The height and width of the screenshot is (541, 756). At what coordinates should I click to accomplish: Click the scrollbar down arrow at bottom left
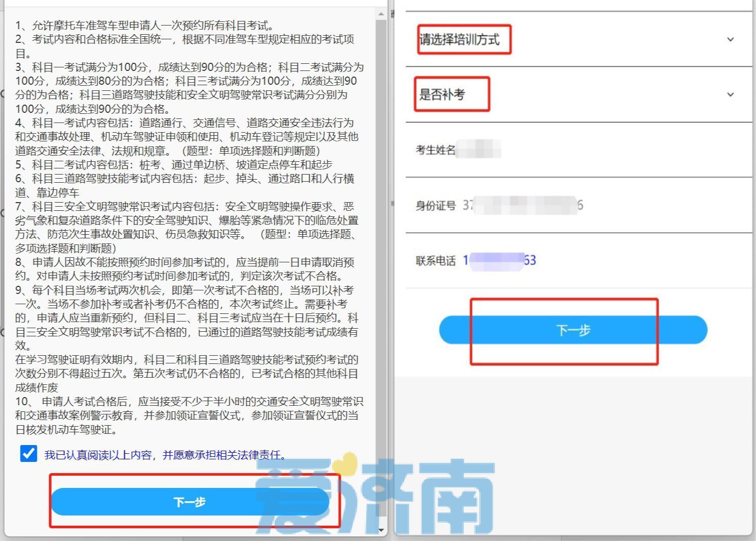point(381,528)
